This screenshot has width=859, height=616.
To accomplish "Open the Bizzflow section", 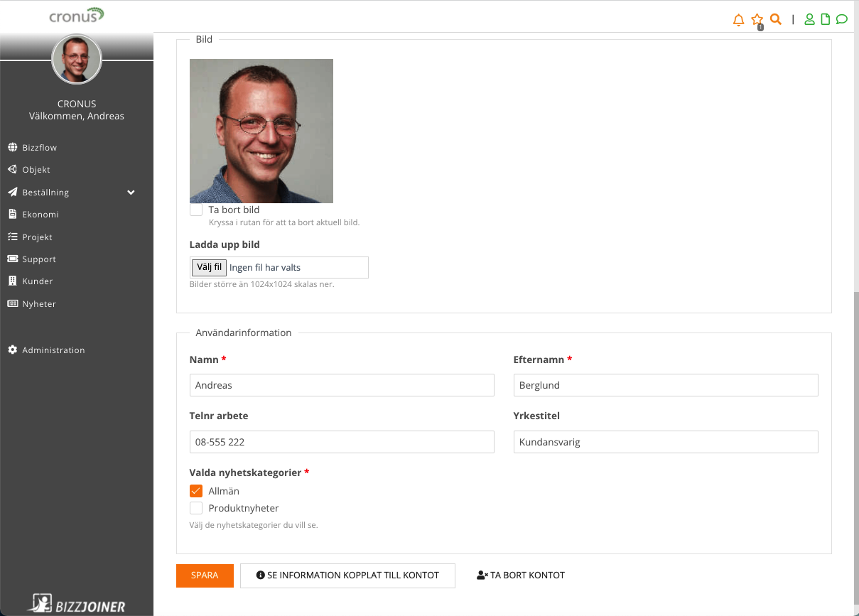I will [x=40, y=147].
